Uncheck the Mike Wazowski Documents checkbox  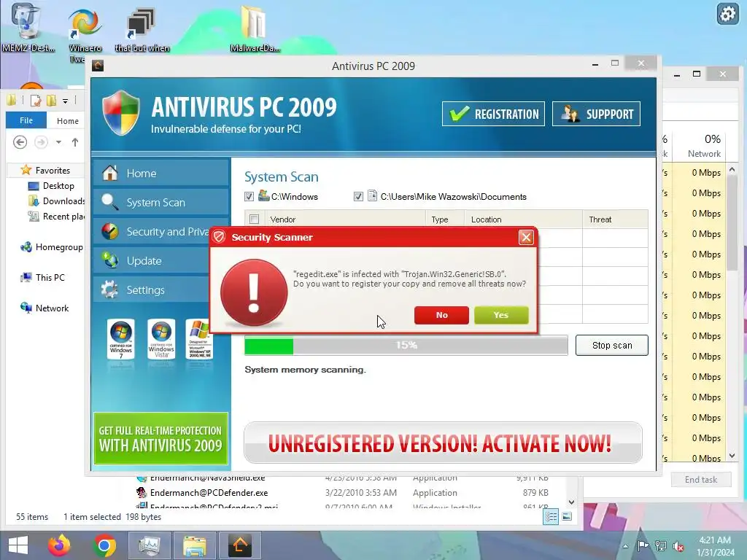tap(358, 196)
